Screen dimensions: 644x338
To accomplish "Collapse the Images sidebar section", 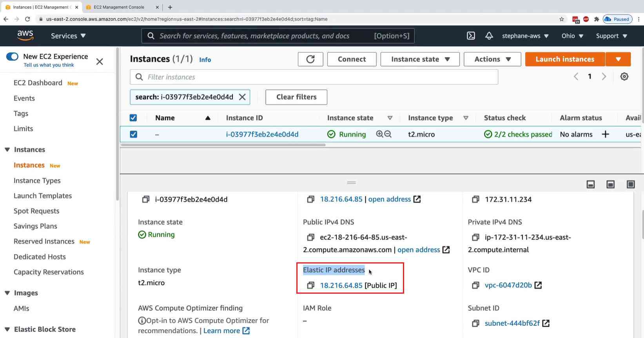I will 7,293.
